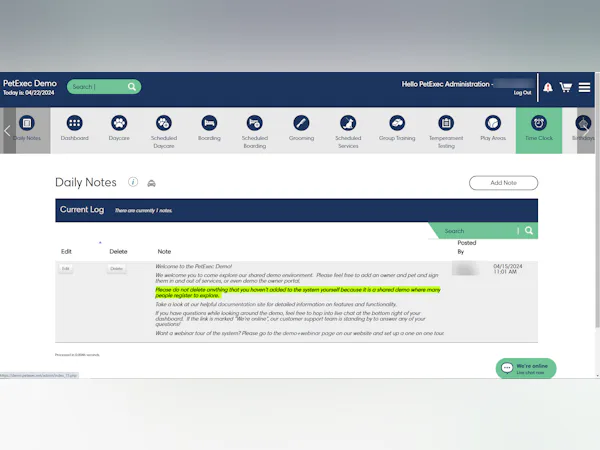Screen dimensions: 600x450
Task: Open the Birthdays nav icon
Action: (x=583, y=123)
